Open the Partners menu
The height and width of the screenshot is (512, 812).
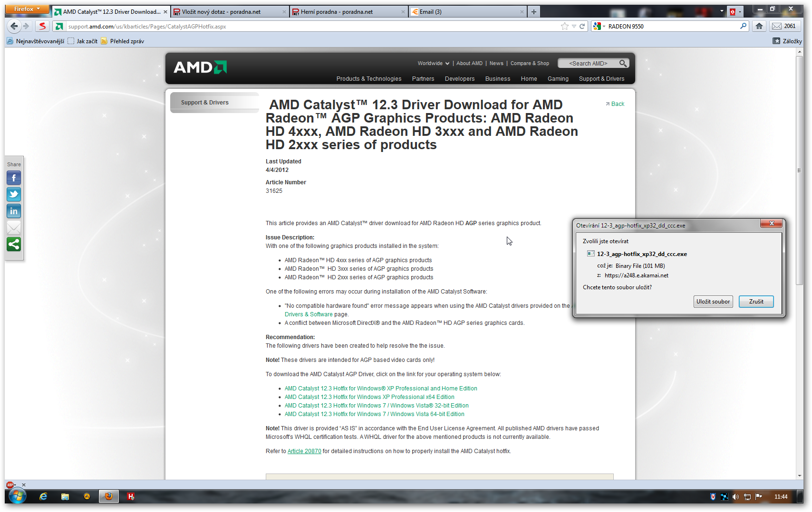coord(423,79)
